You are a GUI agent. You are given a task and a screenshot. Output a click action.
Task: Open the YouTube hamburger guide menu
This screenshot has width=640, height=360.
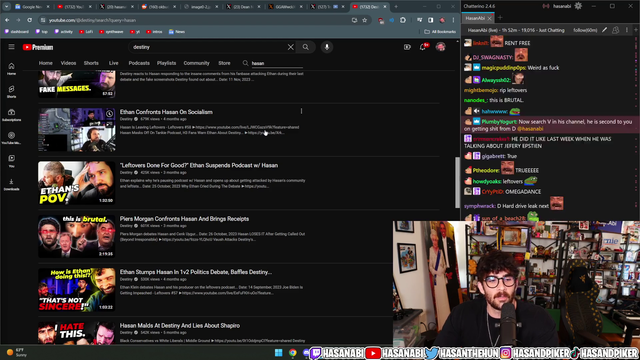tap(11, 47)
